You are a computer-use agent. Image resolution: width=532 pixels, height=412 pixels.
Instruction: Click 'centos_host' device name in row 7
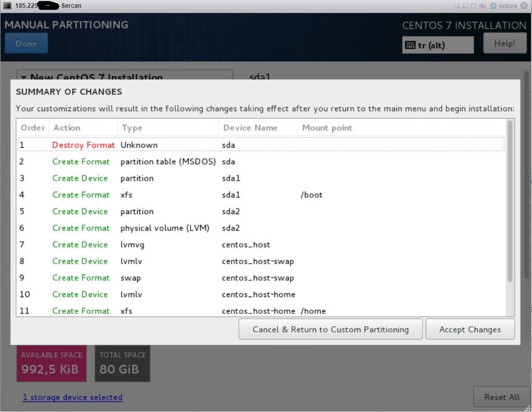(246, 244)
